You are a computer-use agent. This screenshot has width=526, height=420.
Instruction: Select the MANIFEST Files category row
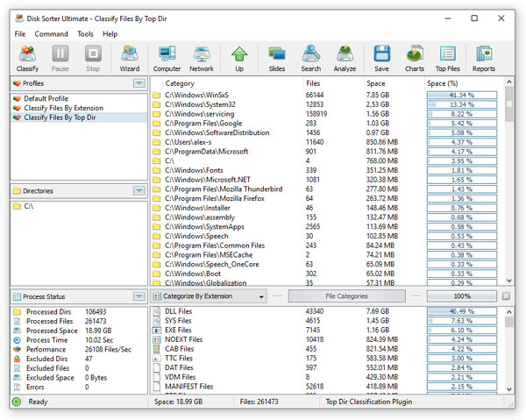point(327,387)
